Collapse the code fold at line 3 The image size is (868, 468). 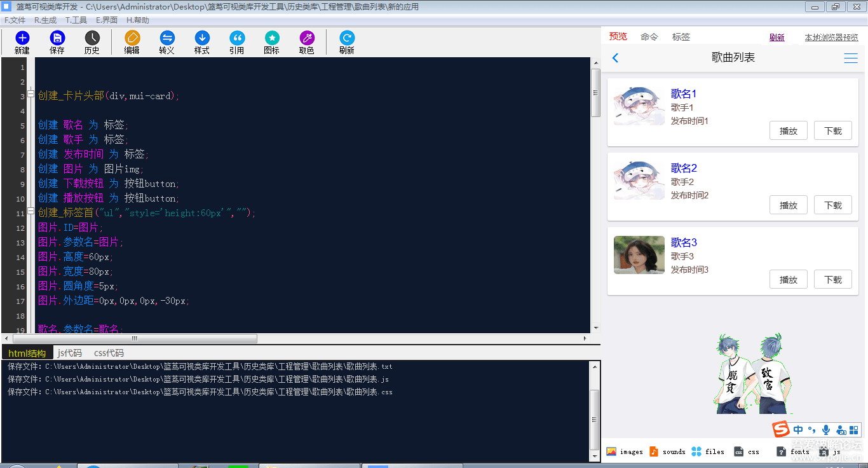tap(31, 94)
